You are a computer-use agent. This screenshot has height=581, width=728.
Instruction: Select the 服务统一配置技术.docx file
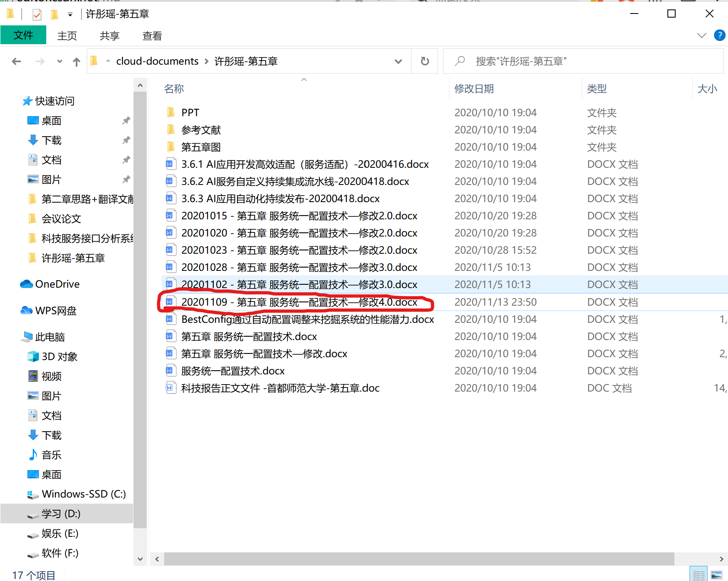click(233, 371)
